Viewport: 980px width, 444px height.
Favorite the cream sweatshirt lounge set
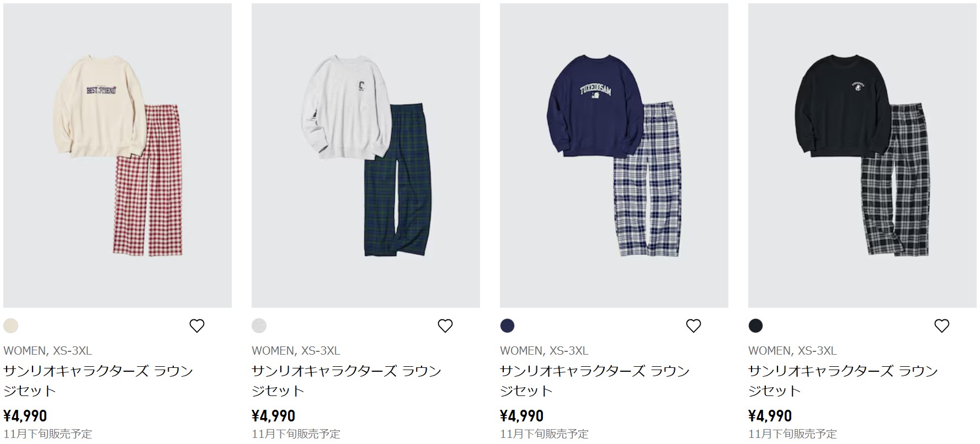tap(197, 326)
